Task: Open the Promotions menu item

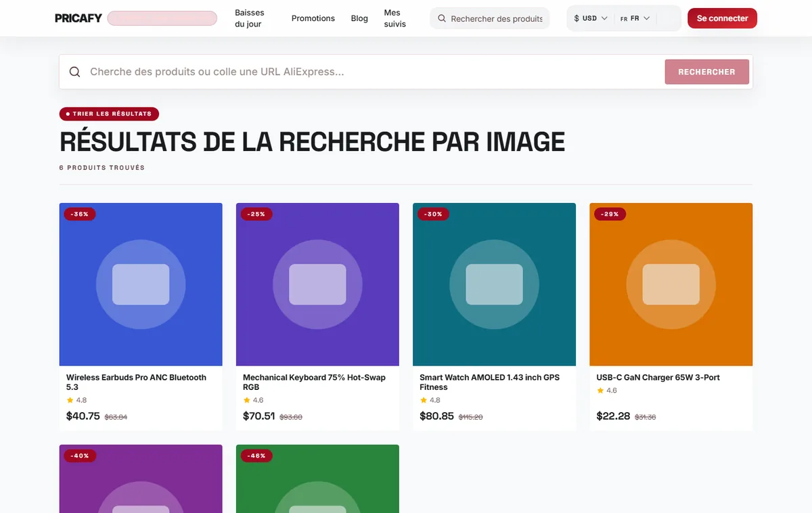Action: (313, 18)
